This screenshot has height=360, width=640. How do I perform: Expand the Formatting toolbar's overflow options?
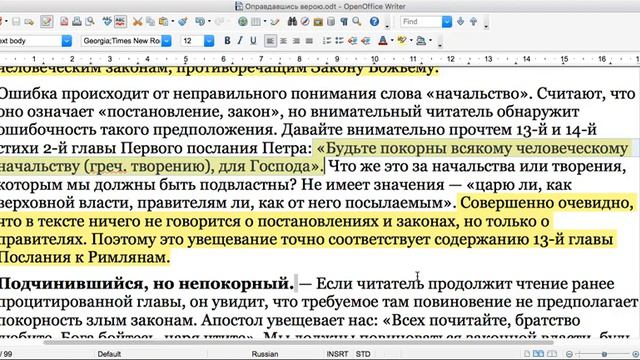click(x=440, y=46)
